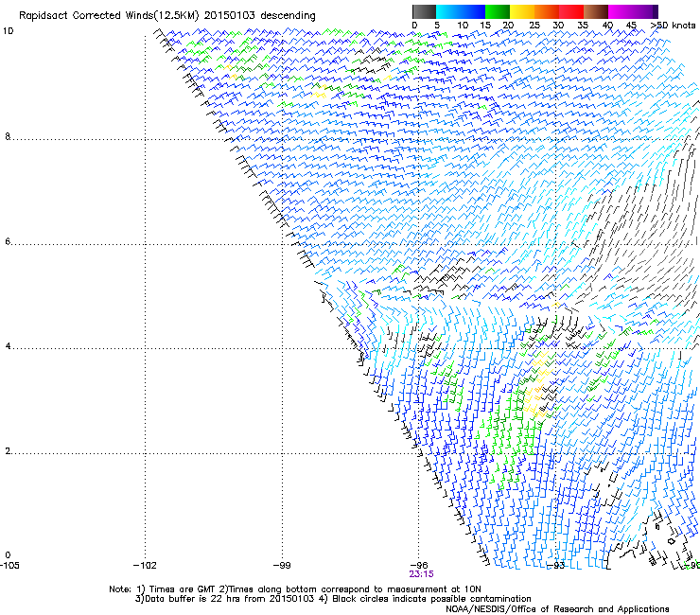Click the '8' latitude axis label
Viewport: 700px width, 615px height.
(8, 136)
